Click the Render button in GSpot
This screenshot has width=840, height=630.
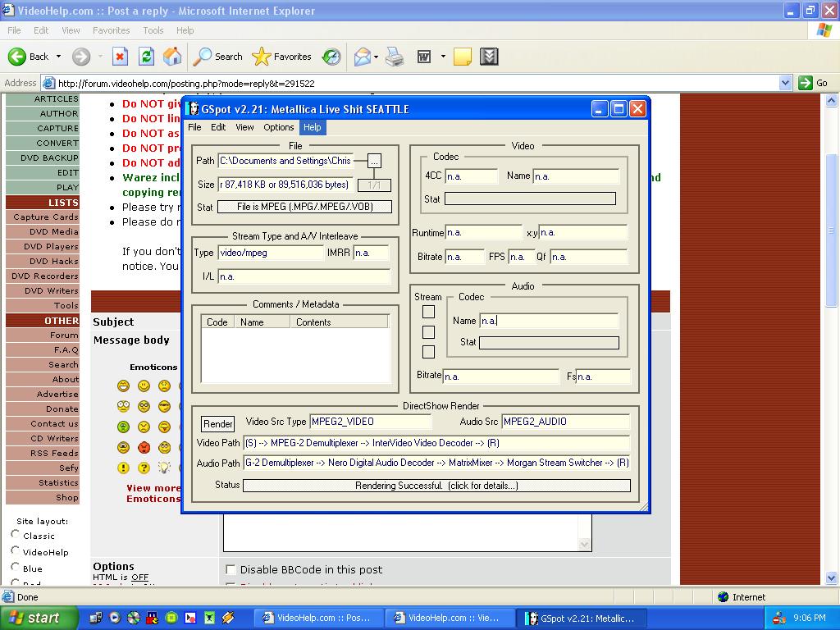click(x=218, y=424)
